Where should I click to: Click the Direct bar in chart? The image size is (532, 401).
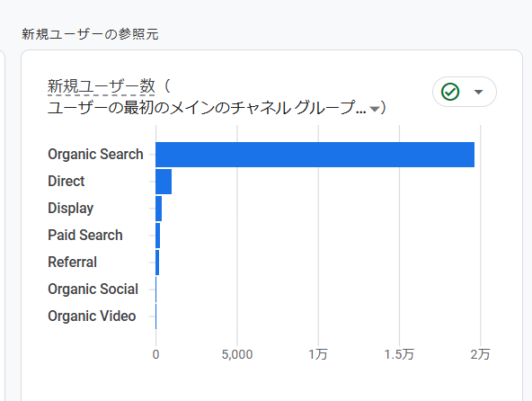(x=164, y=182)
